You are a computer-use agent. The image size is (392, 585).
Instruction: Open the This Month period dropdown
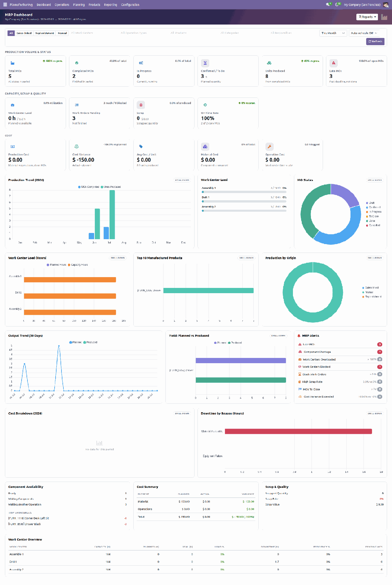pyautogui.click(x=333, y=33)
